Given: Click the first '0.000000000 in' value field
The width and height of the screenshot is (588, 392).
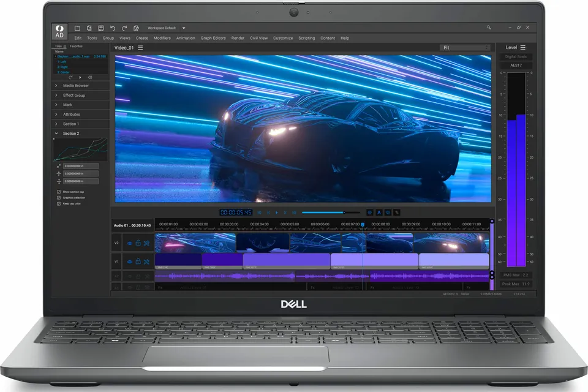Looking at the screenshot, I should click(x=81, y=166).
